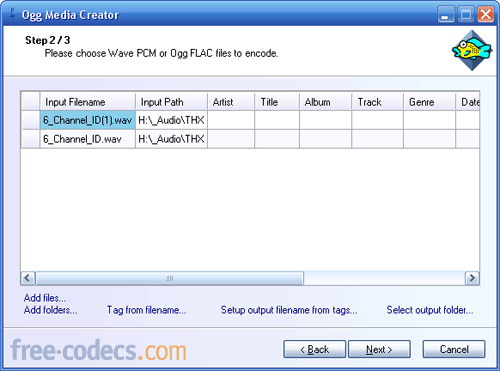The width and height of the screenshot is (500, 371).
Task: Click the scrollbar left arrow
Action: tap(28, 278)
